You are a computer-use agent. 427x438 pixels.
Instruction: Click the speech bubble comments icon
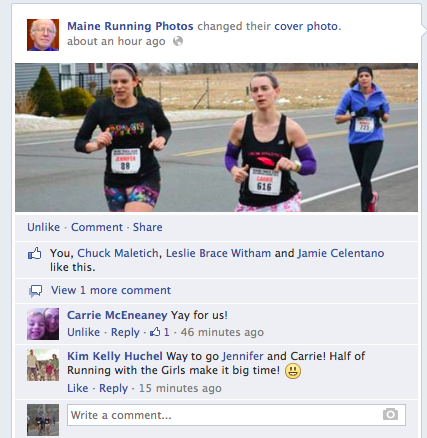click(x=35, y=291)
